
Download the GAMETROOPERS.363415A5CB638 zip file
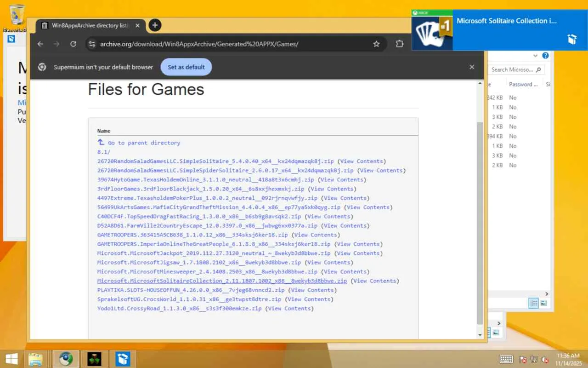(192, 235)
